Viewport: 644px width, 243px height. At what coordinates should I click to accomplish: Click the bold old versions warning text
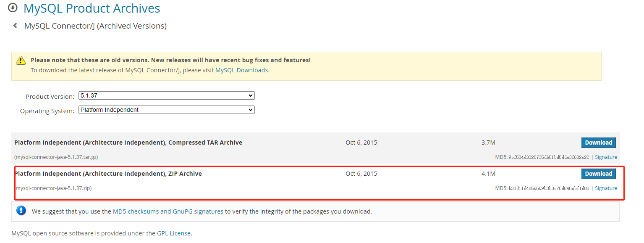coord(170,60)
